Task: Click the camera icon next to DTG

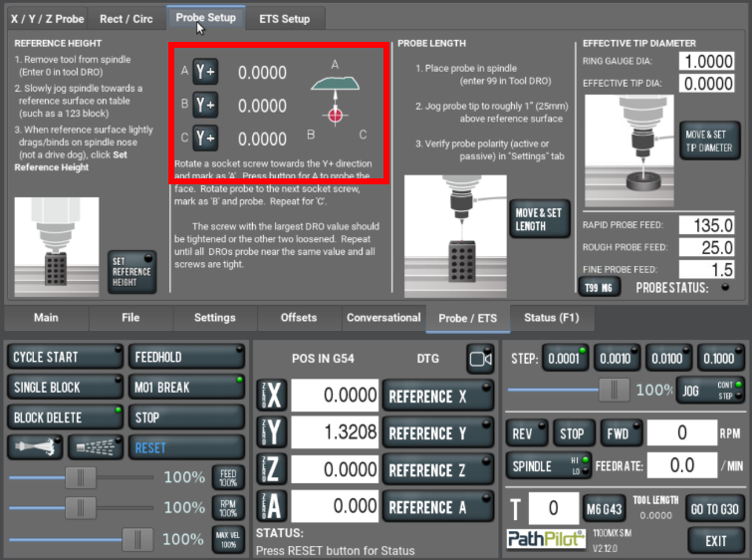Action: (480, 359)
